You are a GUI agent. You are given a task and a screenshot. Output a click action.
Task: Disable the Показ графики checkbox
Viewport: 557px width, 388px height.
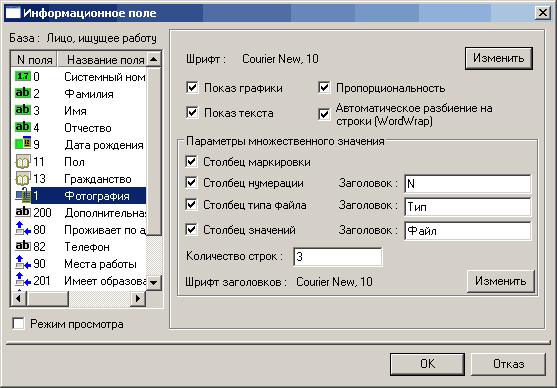192,87
